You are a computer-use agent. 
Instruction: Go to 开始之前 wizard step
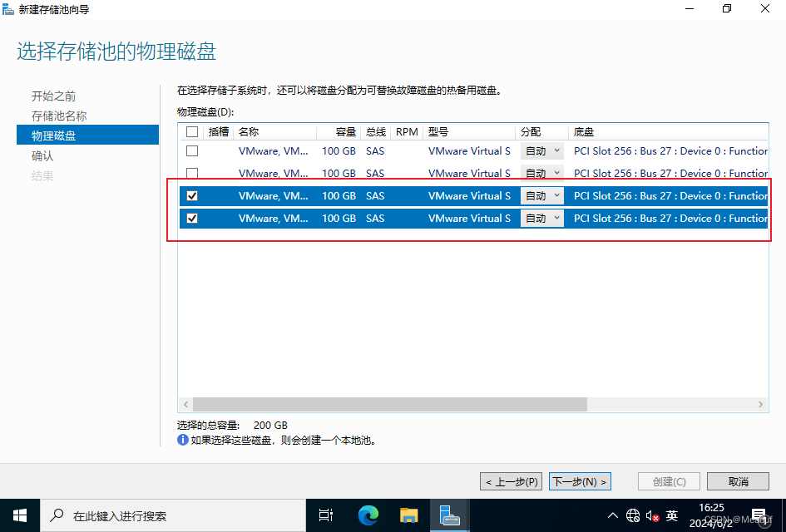click(x=53, y=96)
